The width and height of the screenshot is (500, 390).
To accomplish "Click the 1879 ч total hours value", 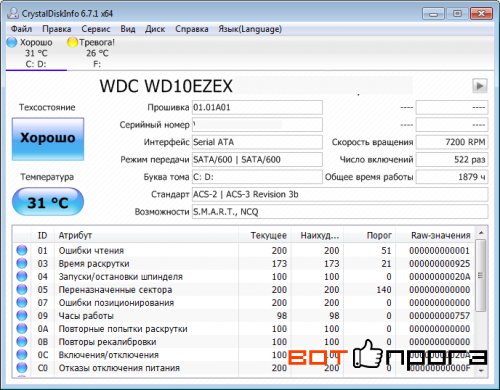I will tap(452, 177).
